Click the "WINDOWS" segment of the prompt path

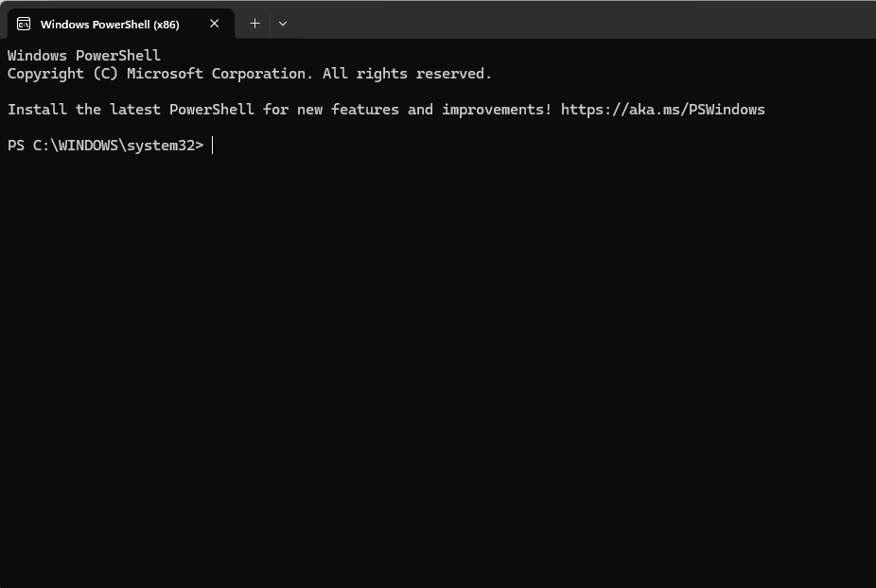click(84, 146)
